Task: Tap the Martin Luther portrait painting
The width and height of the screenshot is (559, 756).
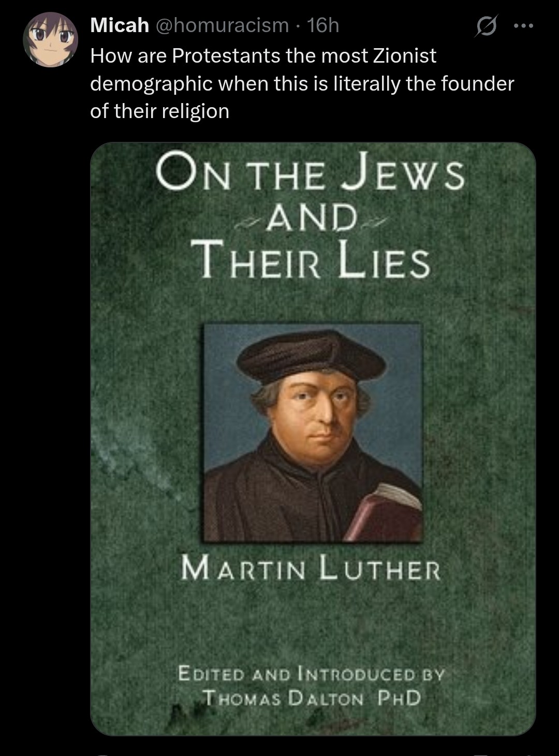Action: (313, 433)
